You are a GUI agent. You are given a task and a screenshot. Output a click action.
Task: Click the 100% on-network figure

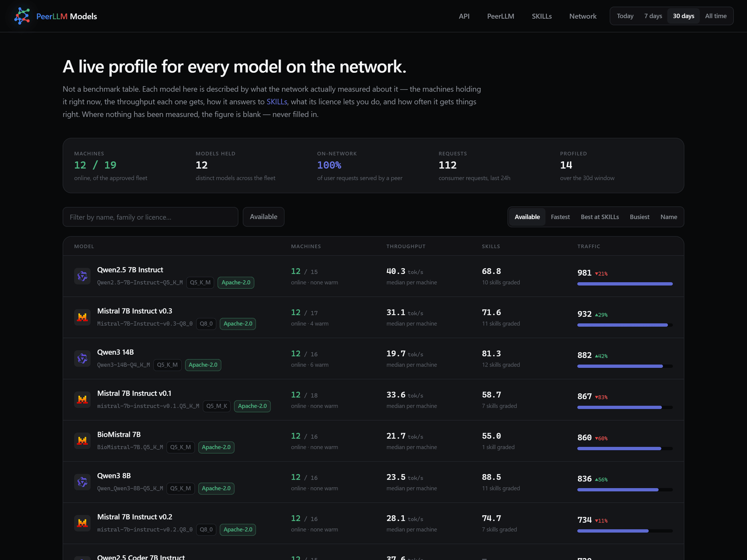[329, 165]
